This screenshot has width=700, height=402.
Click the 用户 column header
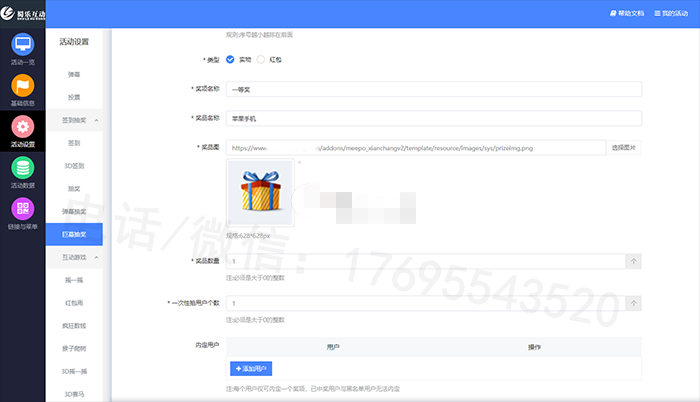[333, 347]
